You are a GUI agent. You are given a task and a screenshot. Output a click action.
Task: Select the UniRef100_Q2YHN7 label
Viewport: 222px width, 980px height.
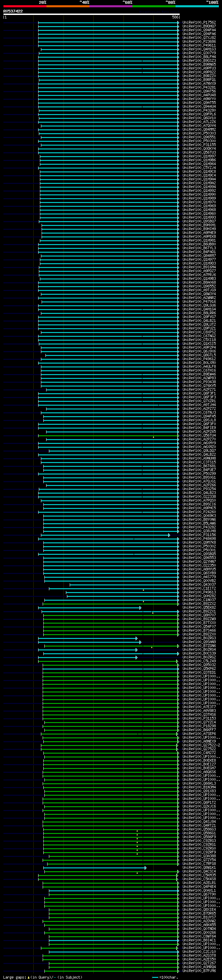pos(199,561)
